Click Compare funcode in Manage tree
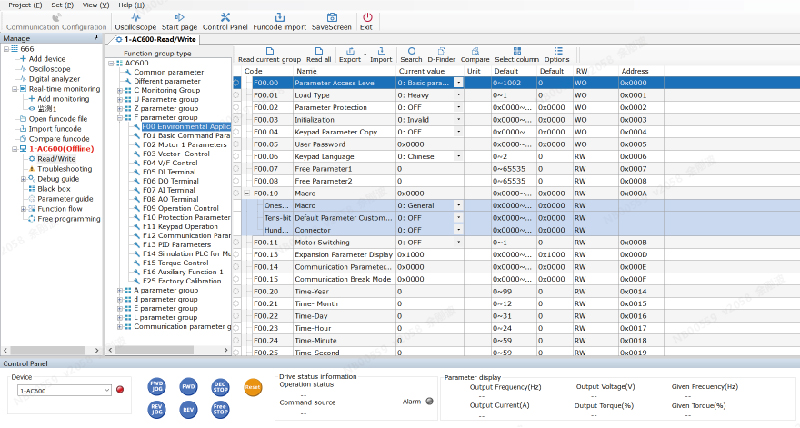Screen dimensions: 800x428 [x=59, y=139]
